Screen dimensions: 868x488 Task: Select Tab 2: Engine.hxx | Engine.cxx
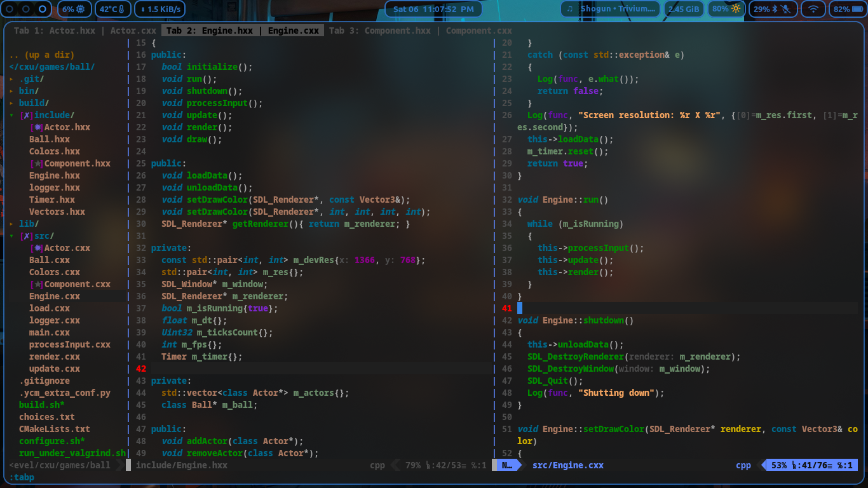[243, 30]
